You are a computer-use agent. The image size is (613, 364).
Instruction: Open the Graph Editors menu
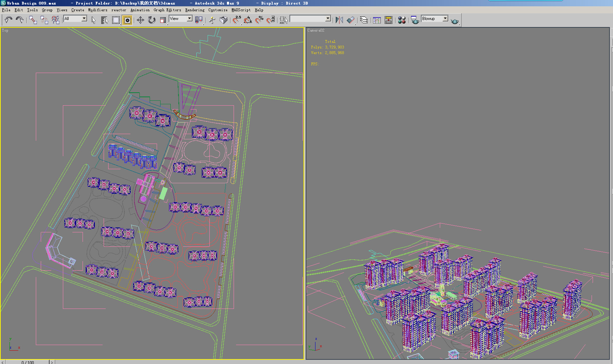[167, 10]
